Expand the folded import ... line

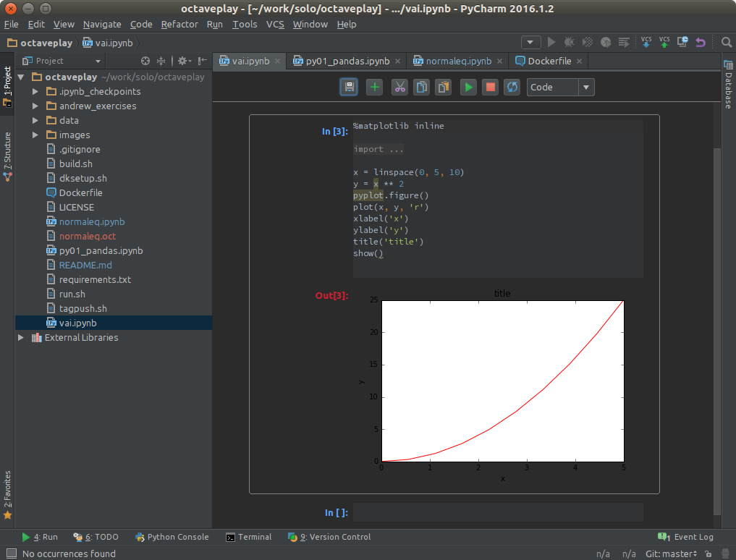pos(378,149)
